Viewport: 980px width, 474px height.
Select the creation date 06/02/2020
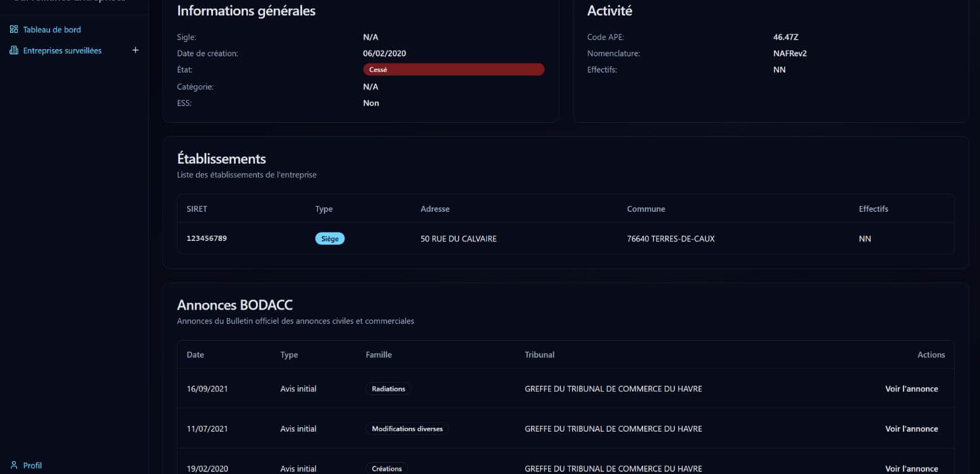[x=384, y=53]
